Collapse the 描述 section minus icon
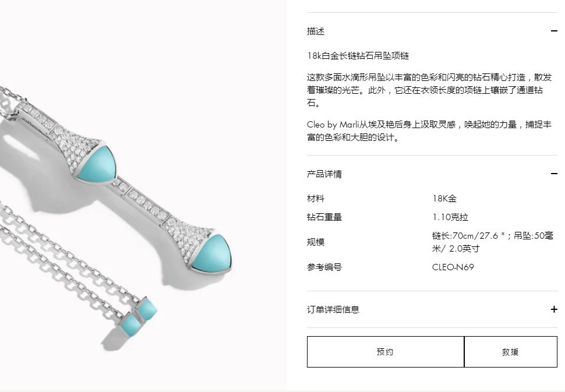The width and height of the screenshot is (565, 392). click(554, 31)
